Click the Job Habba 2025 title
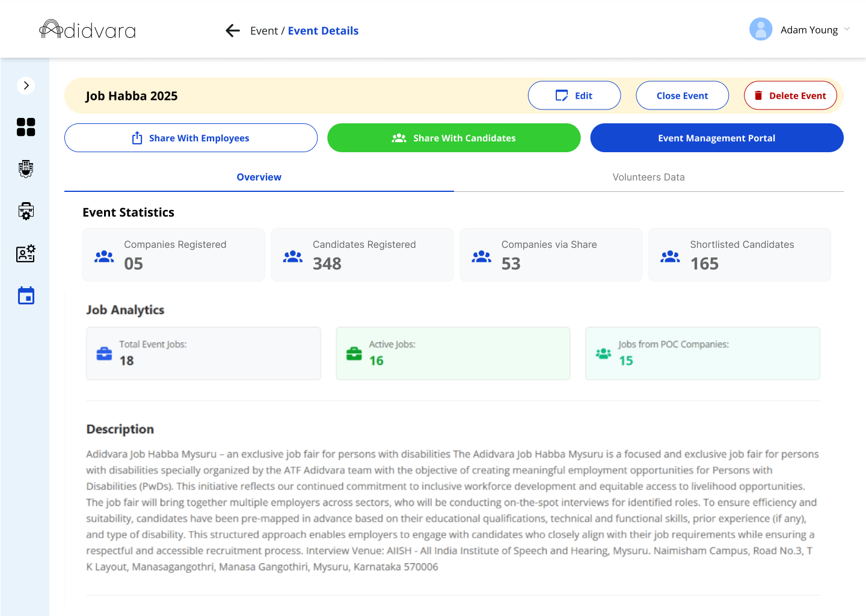Screen dimensions: 866x616 pos(132,96)
